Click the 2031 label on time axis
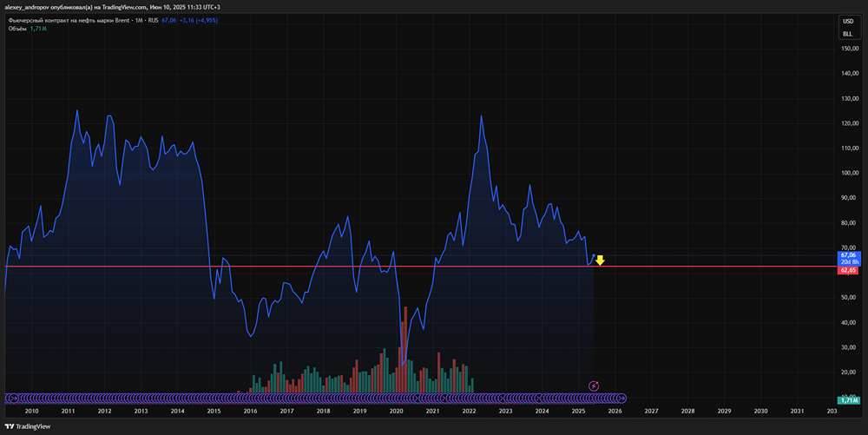 point(797,412)
